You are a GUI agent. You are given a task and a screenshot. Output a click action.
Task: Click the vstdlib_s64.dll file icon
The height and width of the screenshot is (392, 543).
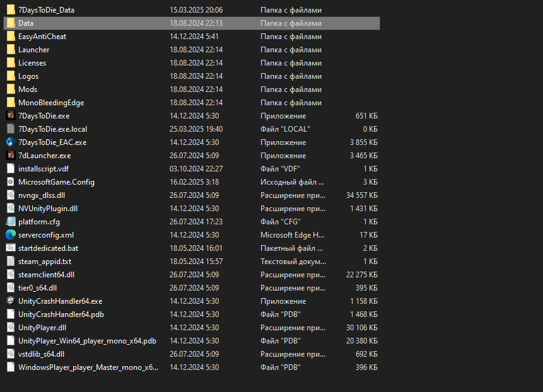(11, 354)
